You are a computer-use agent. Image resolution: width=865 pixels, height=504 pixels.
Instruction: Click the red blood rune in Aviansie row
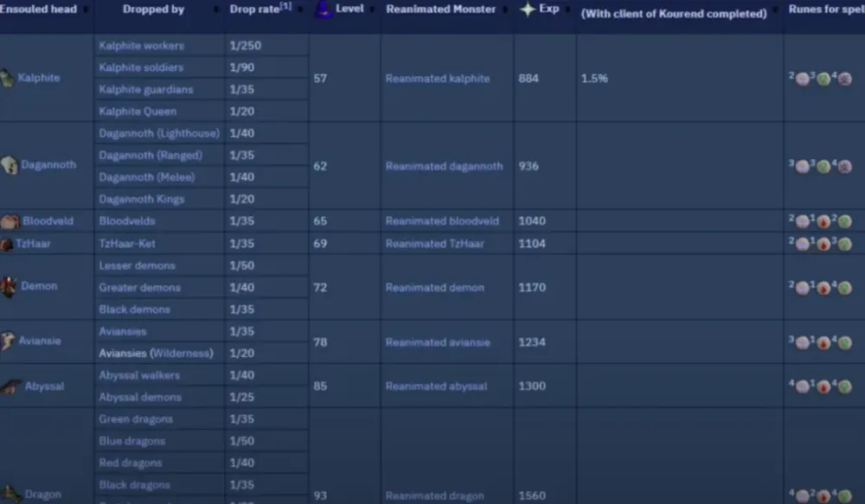point(823,343)
